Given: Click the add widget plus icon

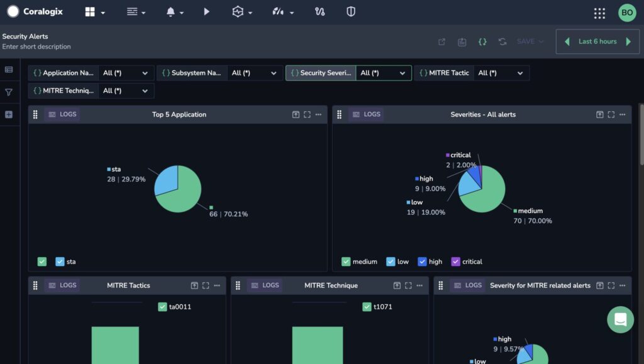Looking at the screenshot, I should click(9, 114).
